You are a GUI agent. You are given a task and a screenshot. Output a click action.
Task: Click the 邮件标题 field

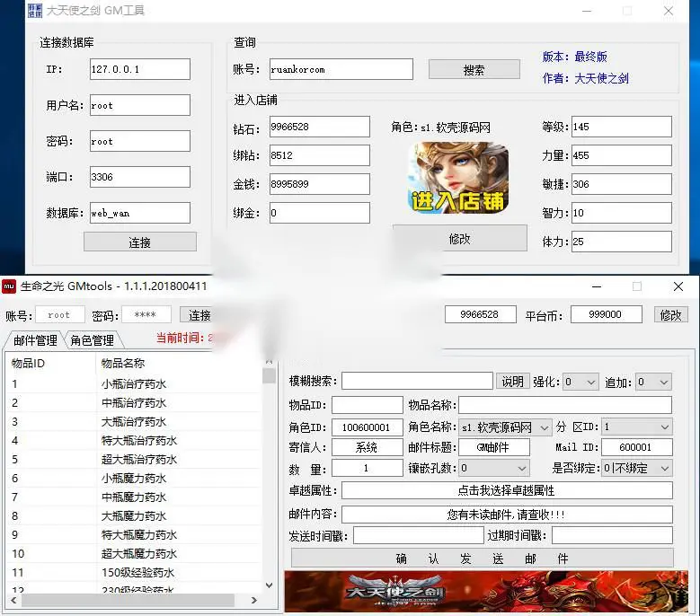(494, 447)
